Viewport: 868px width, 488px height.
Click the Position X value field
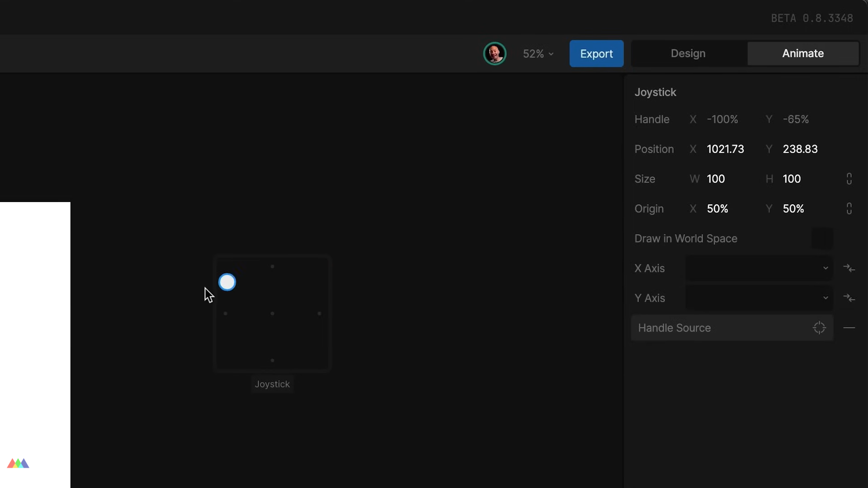tap(725, 149)
